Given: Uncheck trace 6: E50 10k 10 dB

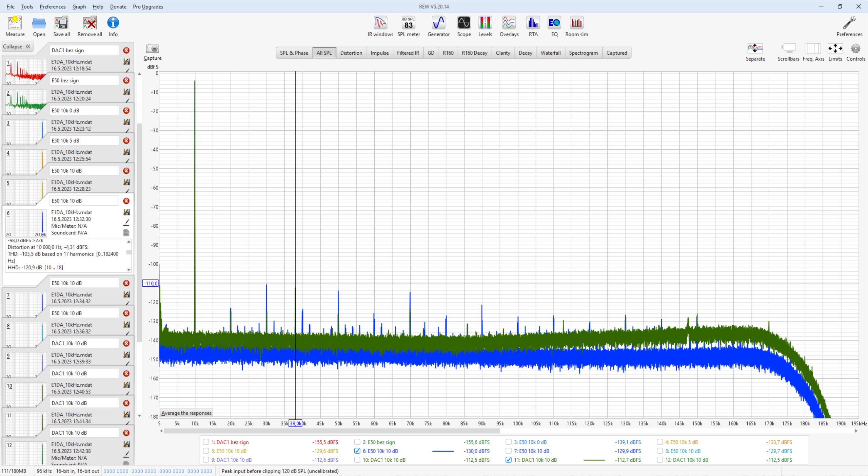Looking at the screenshot, I should point(357,451).
